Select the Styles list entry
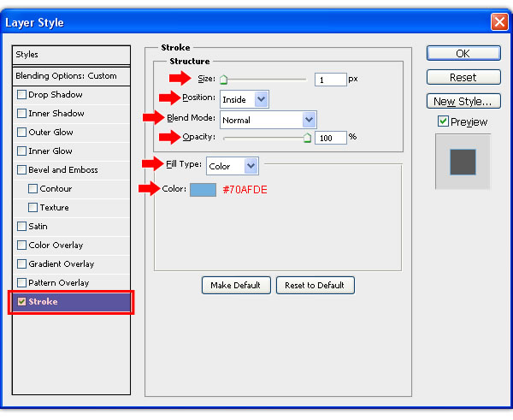 (x=71, y=55)
